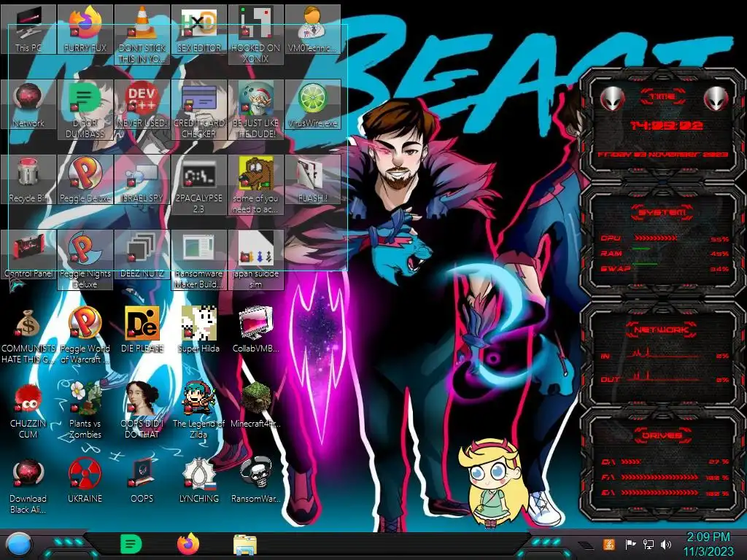Select the DIE PLEASE De icon
Screen dimensions: 747x560
coord(142,330)
